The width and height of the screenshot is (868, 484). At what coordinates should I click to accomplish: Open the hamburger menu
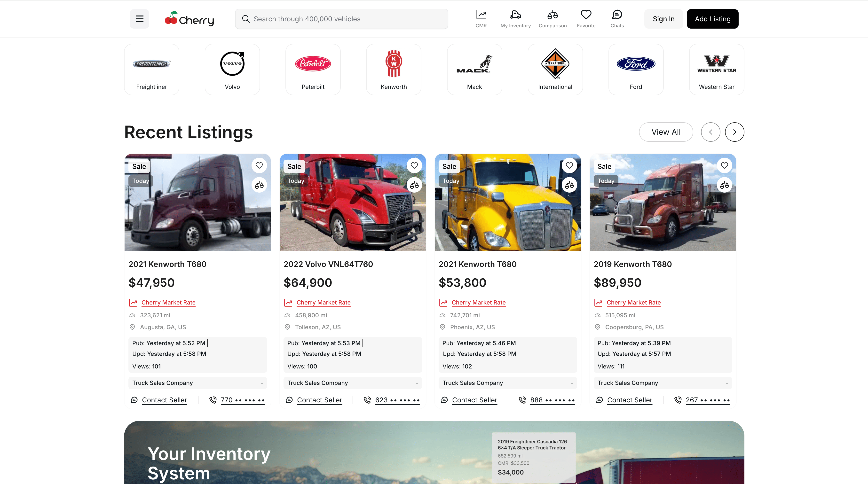click(140, 19)
